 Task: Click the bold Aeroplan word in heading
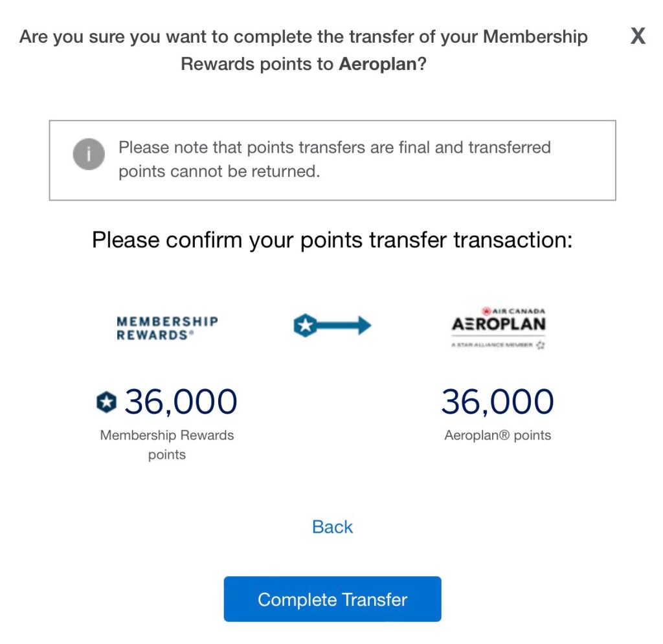(x=377, y=65)
